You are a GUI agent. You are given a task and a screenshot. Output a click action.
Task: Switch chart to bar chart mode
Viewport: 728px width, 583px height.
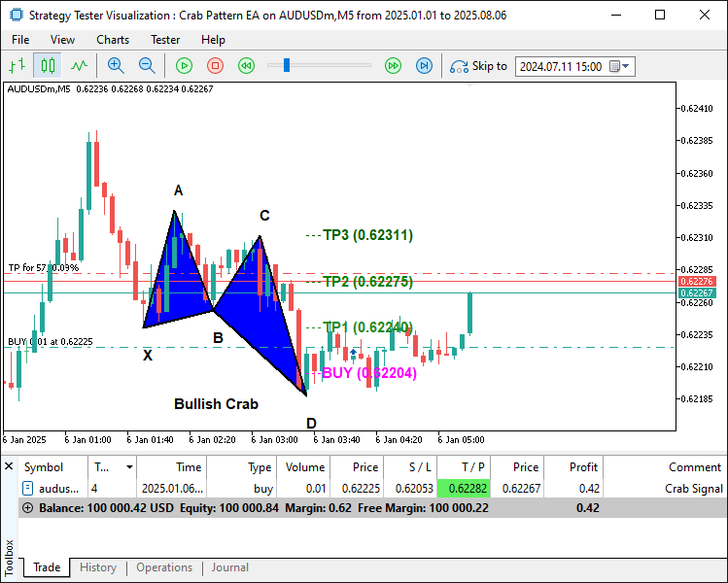(x=17, y=66)
